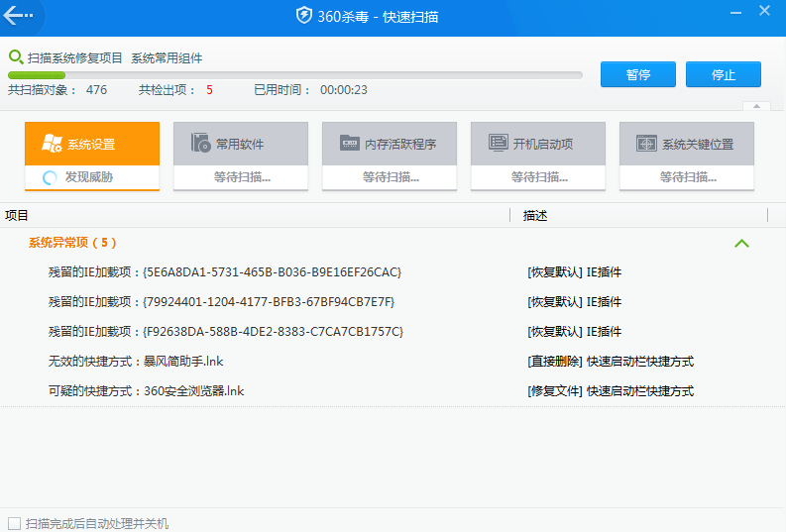Click the memory icon on 内存活跃程序
This screenshot has width=786, height=532.
tap(350, 143)
